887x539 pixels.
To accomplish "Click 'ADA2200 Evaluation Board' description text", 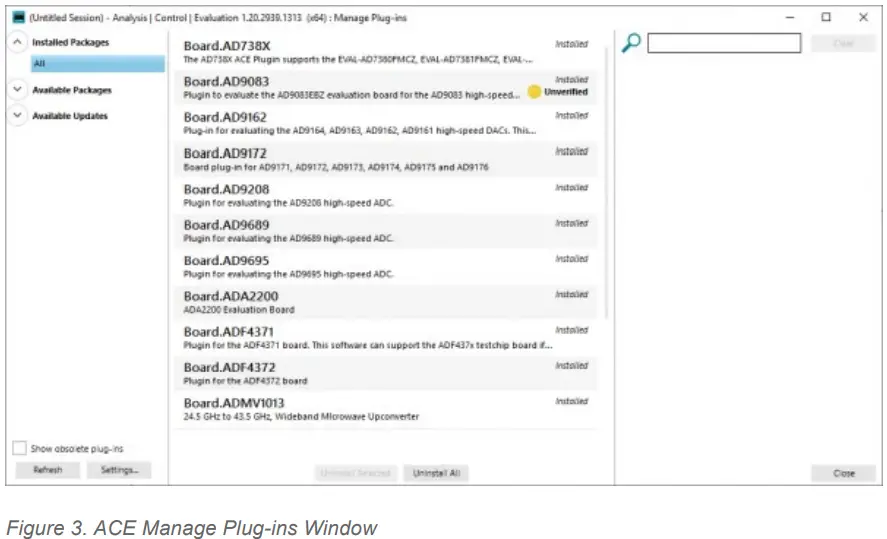I will [239, 310].
